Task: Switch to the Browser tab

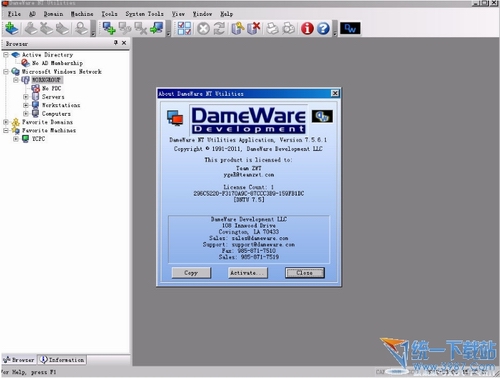Action: click(x=18, y=360)
